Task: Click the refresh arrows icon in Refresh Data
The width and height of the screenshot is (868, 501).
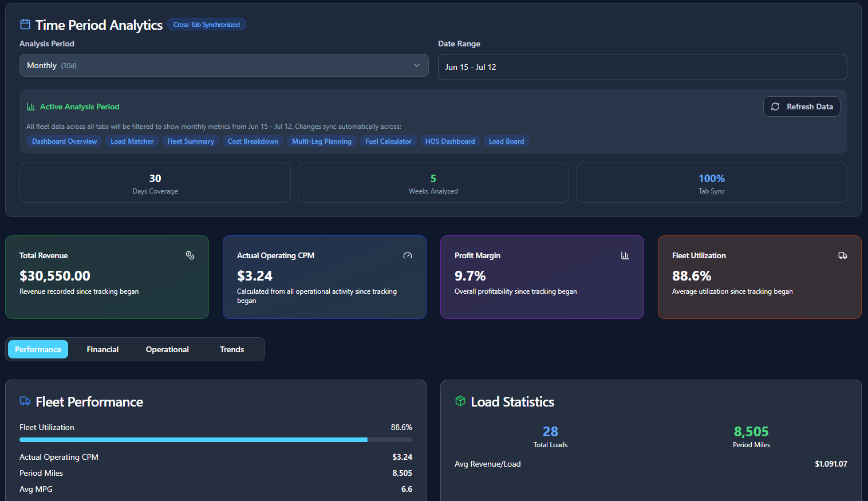Action: click(x=775, y=106)
